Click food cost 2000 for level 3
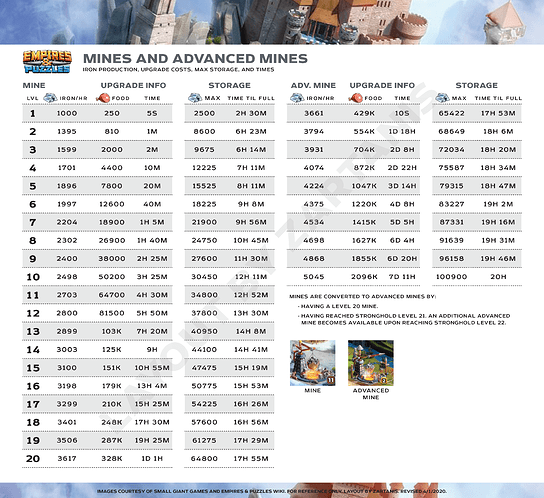Screen dimensions: 544x498 coord(112,150)
